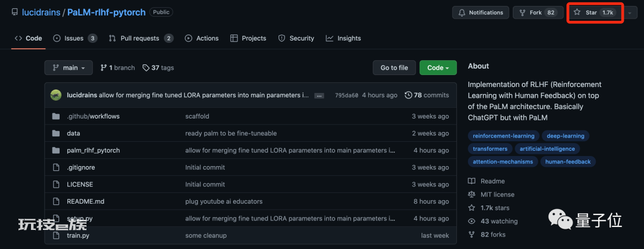Open the Security tab
Viewport: 644px width, 249px height.
(296, 38)
